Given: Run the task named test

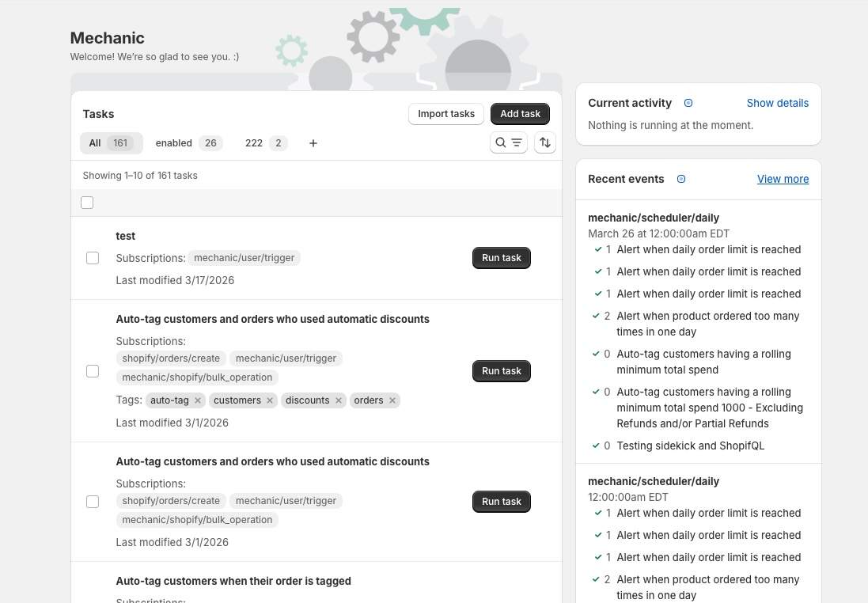Looking at the screenshot, I should pos(501,257).
